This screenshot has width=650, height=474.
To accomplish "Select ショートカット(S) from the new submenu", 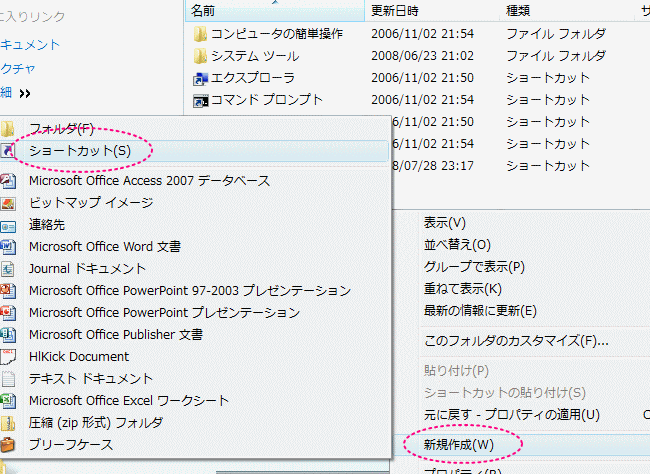I will (80, 150).
